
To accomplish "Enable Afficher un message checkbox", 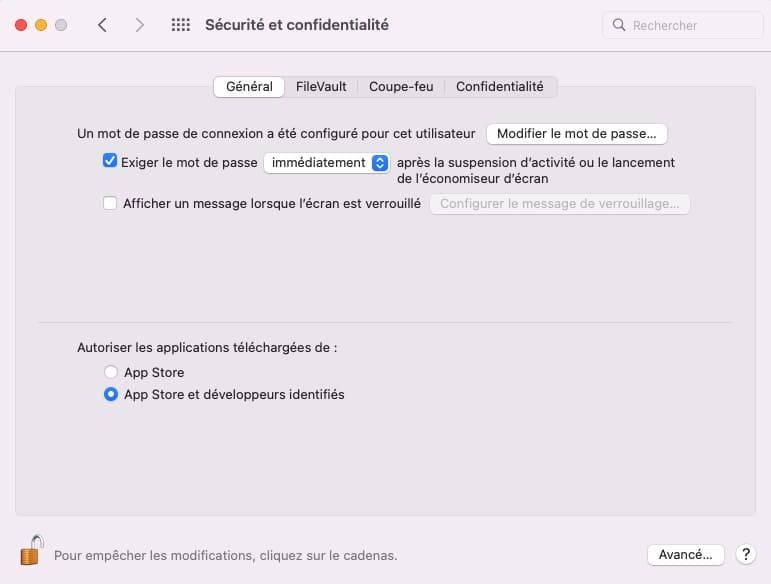I will (110, 203).
